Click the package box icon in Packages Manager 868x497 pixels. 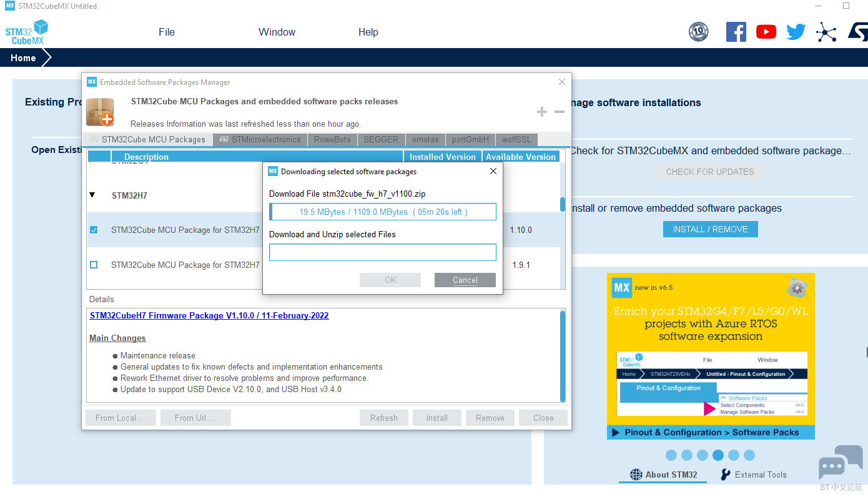(100, 112)
